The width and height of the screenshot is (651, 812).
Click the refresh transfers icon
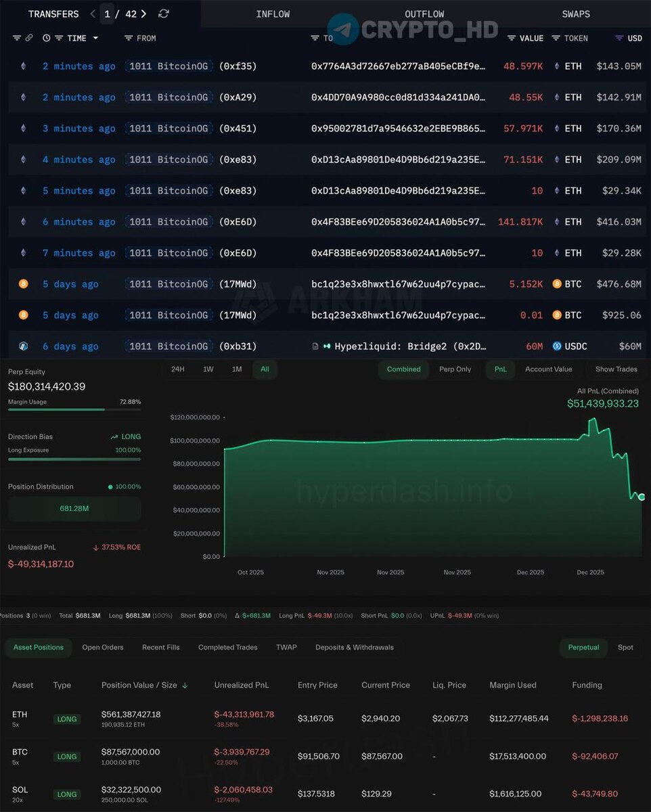click(x=163, y=14)
